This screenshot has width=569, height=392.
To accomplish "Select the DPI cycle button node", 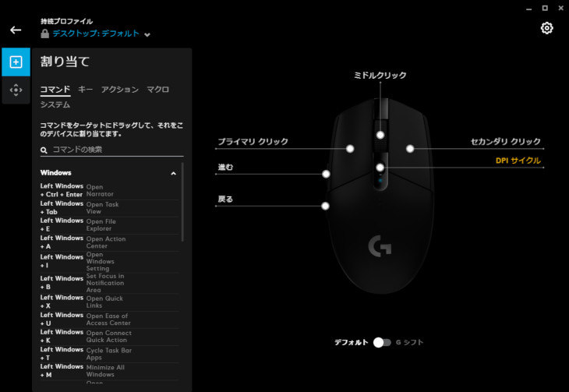I will (380, 168).
